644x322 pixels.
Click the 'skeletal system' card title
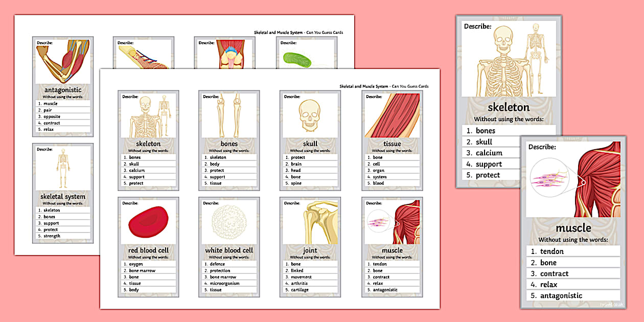pyautogui.click(x=62, y=196)
